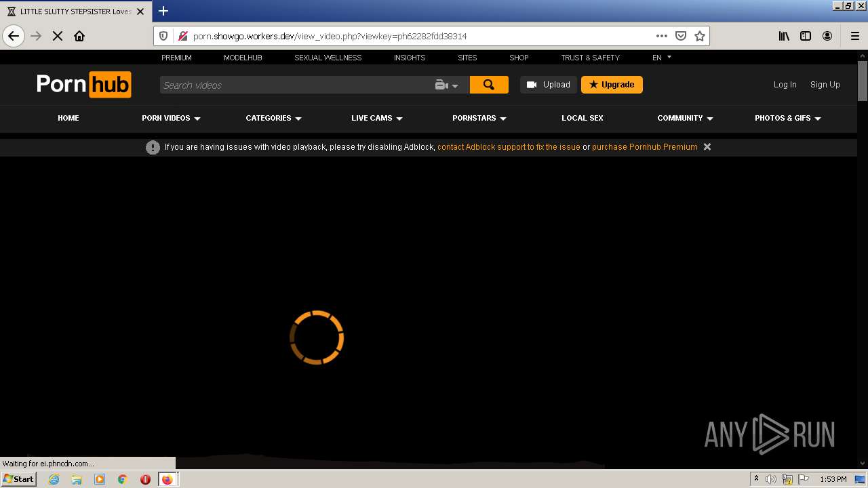This screenshot has width=868, height=488.
Task: Expand the EN language dropdown
Action: click(662, 58)
